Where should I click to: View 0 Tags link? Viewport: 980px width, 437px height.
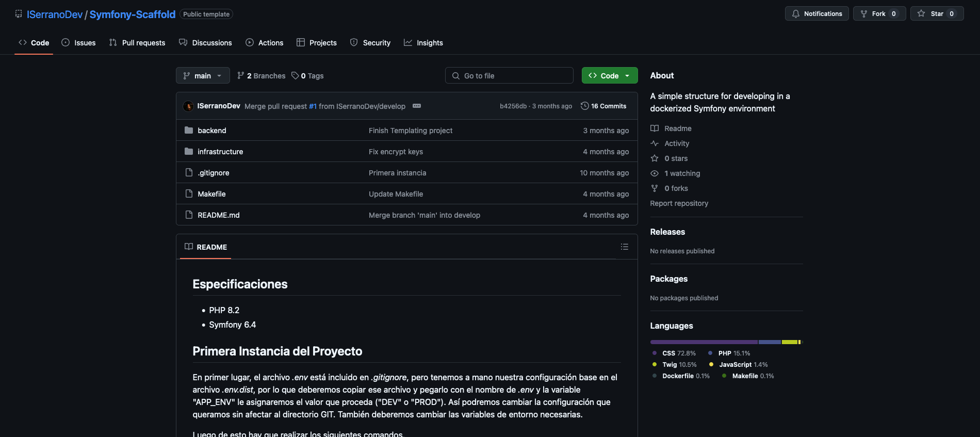(x=308, y=76)
